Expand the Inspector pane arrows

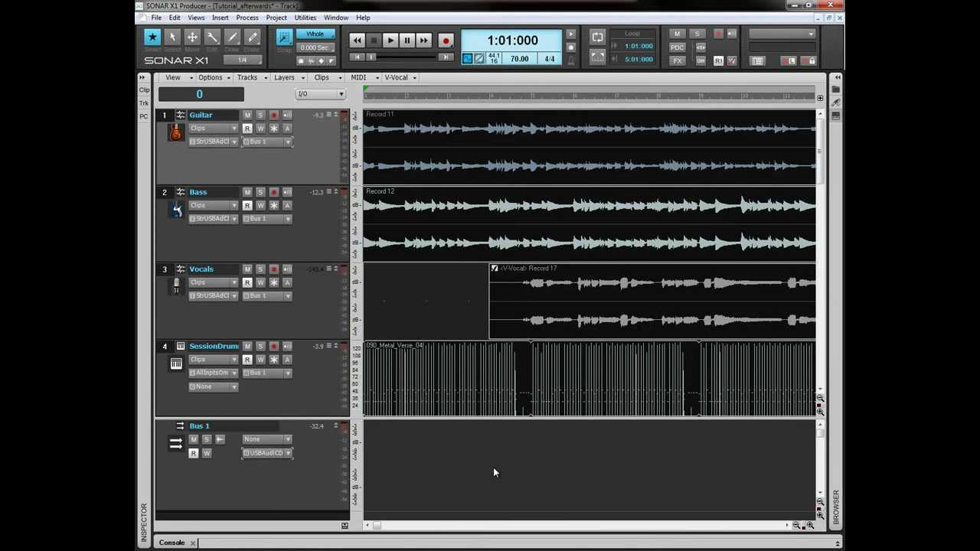coord(142,77)
